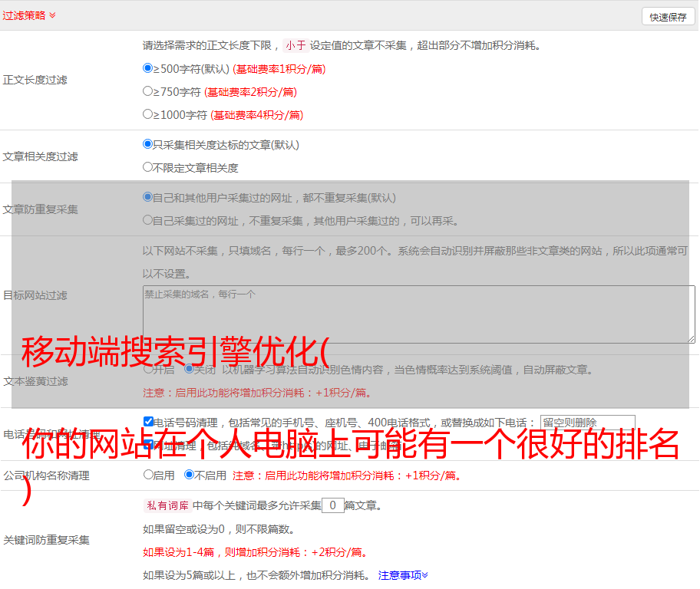700x589 pixels.
Task: Select 不启用 for 公司机构名称清理
Action: 189,475
